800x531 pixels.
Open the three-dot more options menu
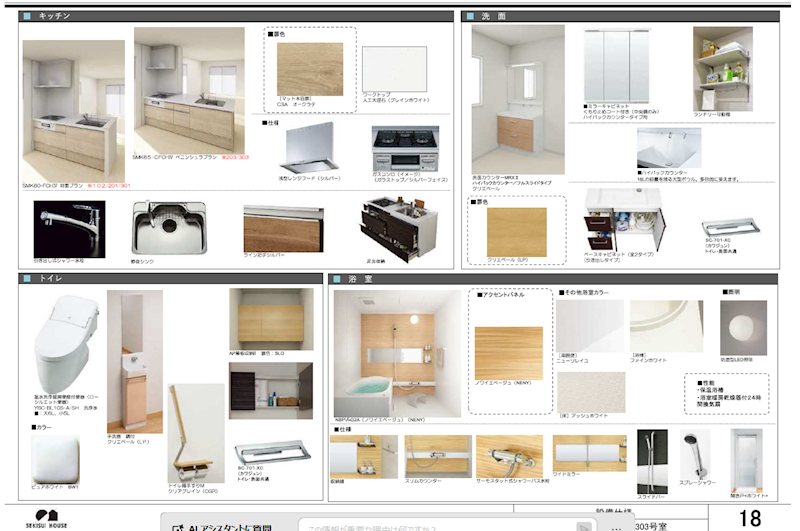[616, 528]
